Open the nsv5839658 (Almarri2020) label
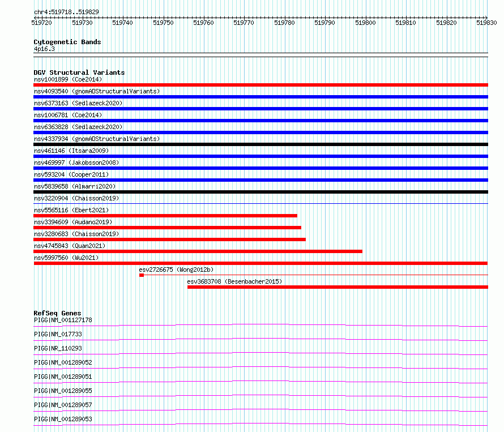This screenshot has width=504, height=432. point(75,186)
